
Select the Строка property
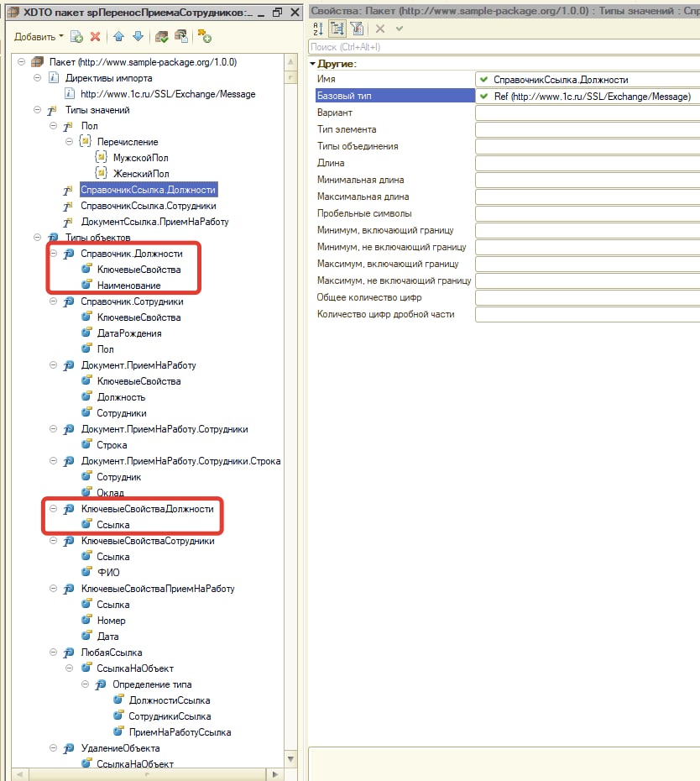click(x=112, y=445)
